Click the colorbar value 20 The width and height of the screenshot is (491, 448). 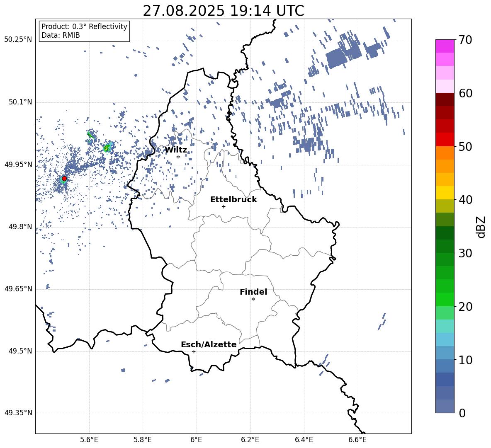465,306
